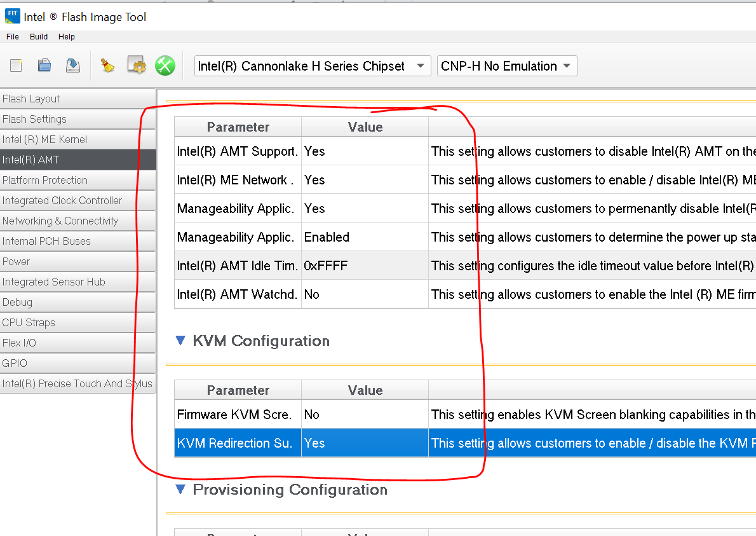Select the Firmware KVM Screen blanking row
Image resolution: width=756 pixels, height=536 pixels.
[234, 415]
